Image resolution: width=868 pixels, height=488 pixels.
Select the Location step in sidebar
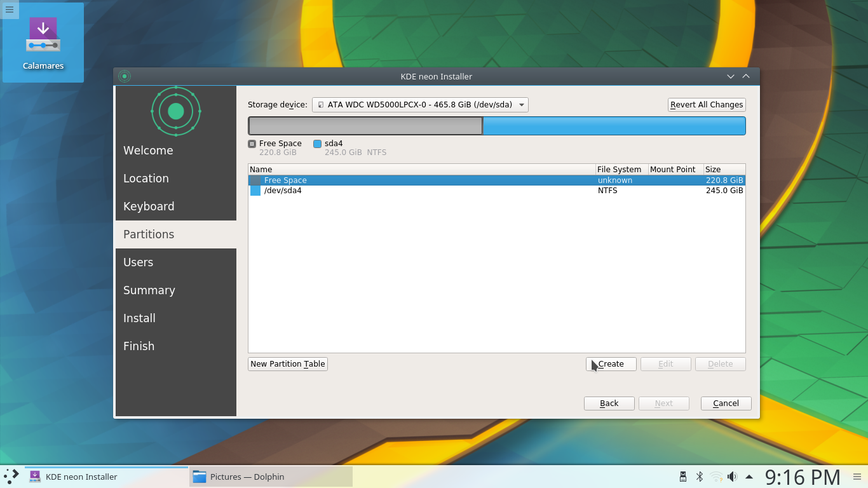[x=176, y=179]
